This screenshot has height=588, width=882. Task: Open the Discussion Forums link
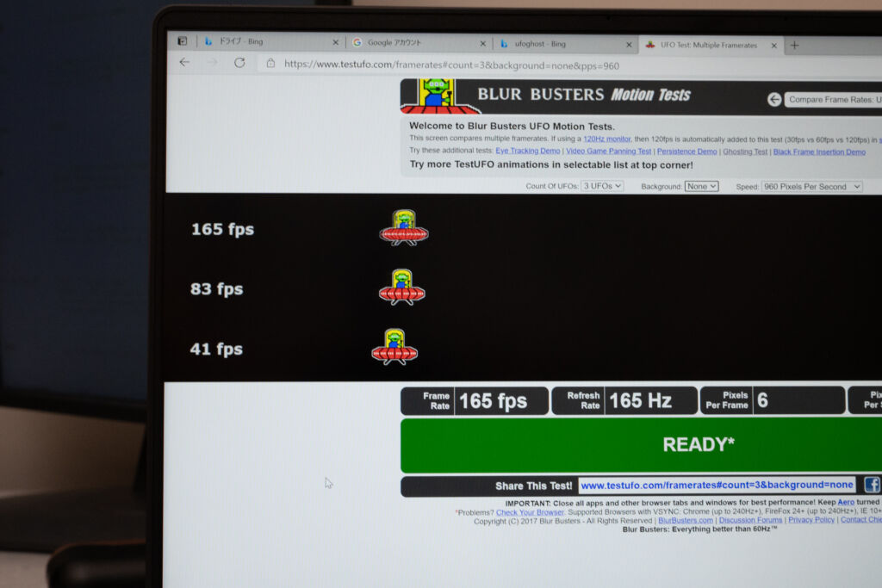click(x=750, y=520)
